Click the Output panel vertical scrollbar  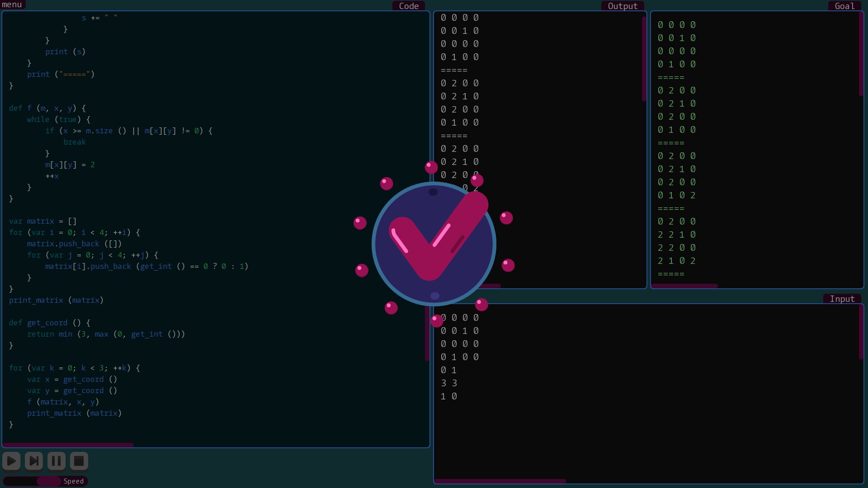click(x=644, y=59)
